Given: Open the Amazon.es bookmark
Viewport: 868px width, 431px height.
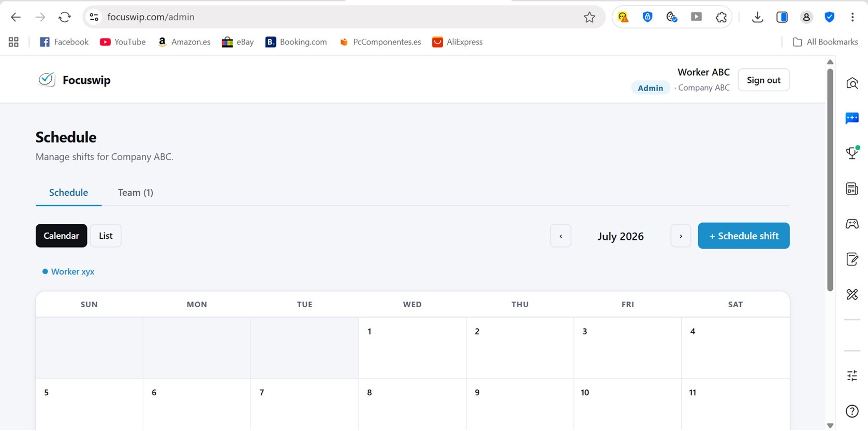Looking at the screenshot, I should point(184,42).
